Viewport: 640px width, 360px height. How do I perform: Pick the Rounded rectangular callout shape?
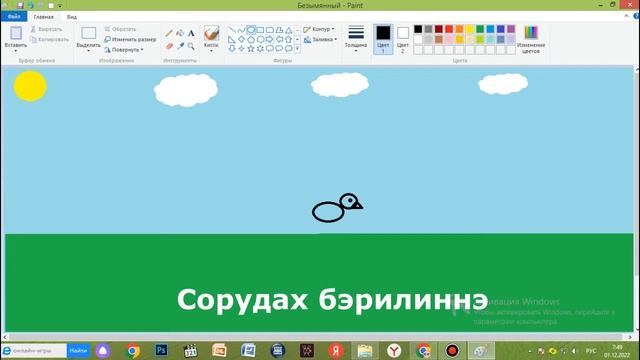(x=270, y=49)
